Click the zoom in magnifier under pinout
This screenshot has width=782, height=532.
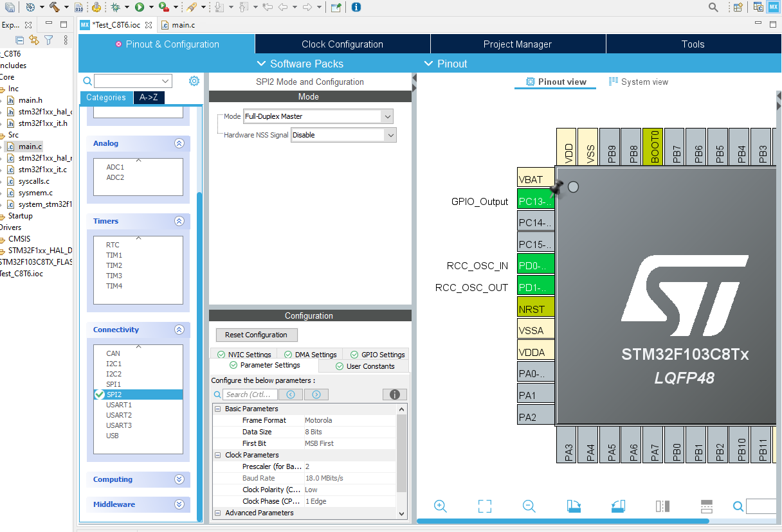click(x=441, y=506)
